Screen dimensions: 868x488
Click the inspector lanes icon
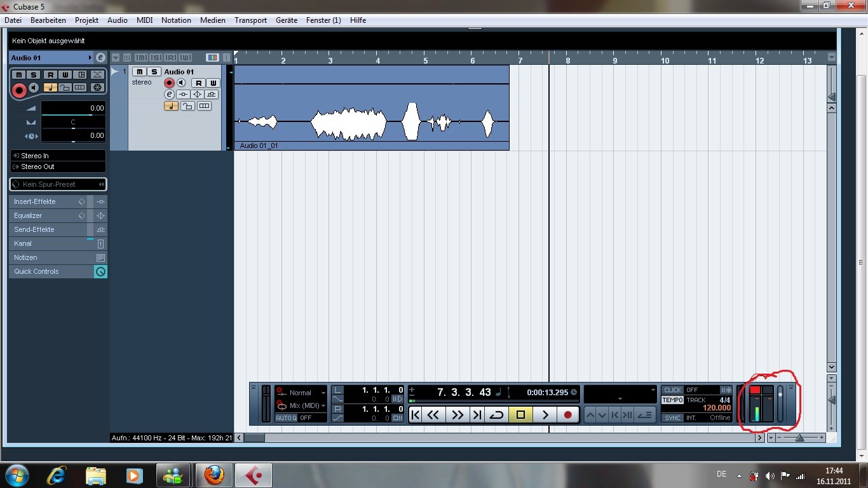[80, 88]
